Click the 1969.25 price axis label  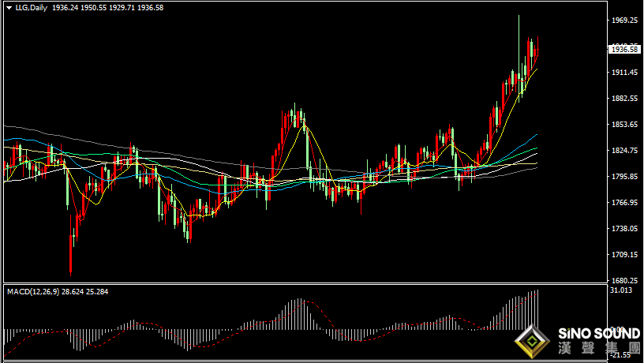pos(625,20)
